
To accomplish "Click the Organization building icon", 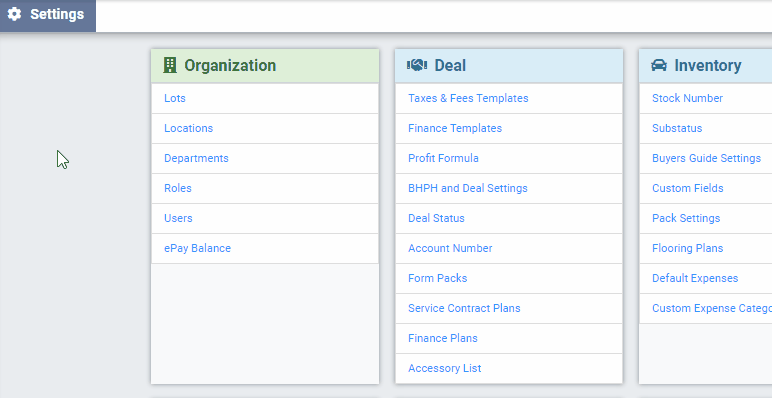I will [x=170, y=65].
